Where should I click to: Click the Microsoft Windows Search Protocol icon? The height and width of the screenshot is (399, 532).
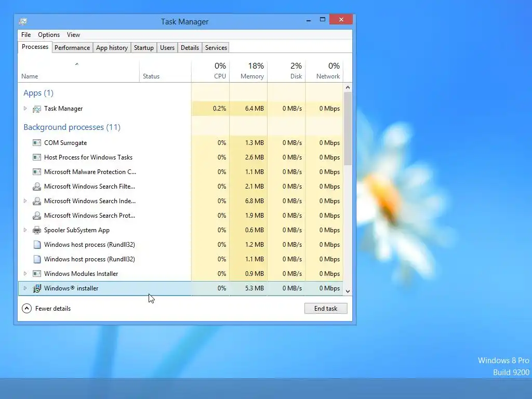point(37,216)
